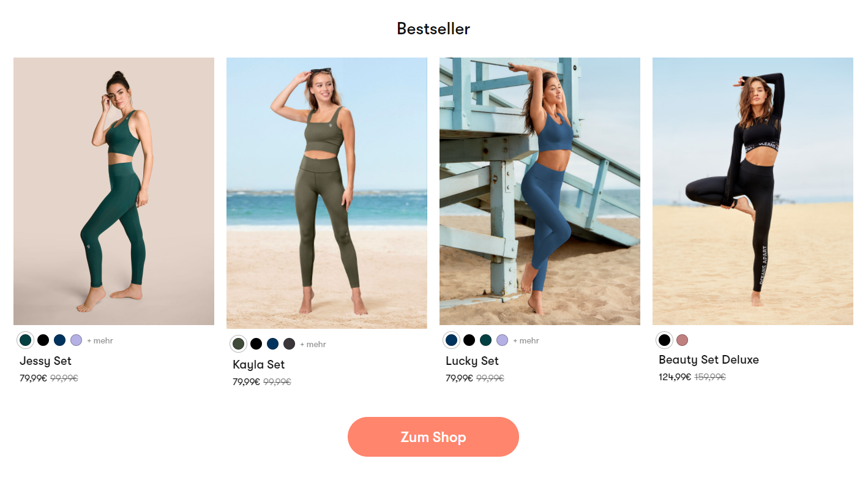
Task: Click the green Jessy Set product photo
Action: click(x=113, y=191)
